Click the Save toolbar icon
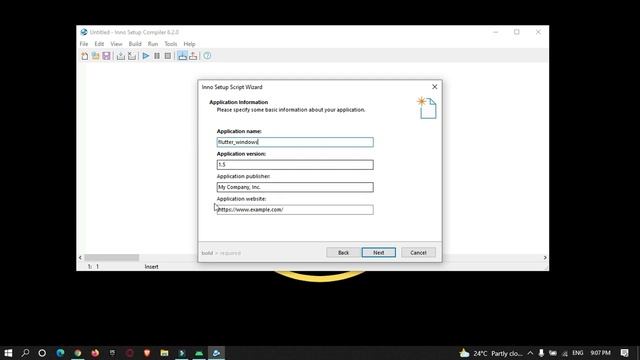The width and height of the screenshot is (640, 360). pos(106,56)
